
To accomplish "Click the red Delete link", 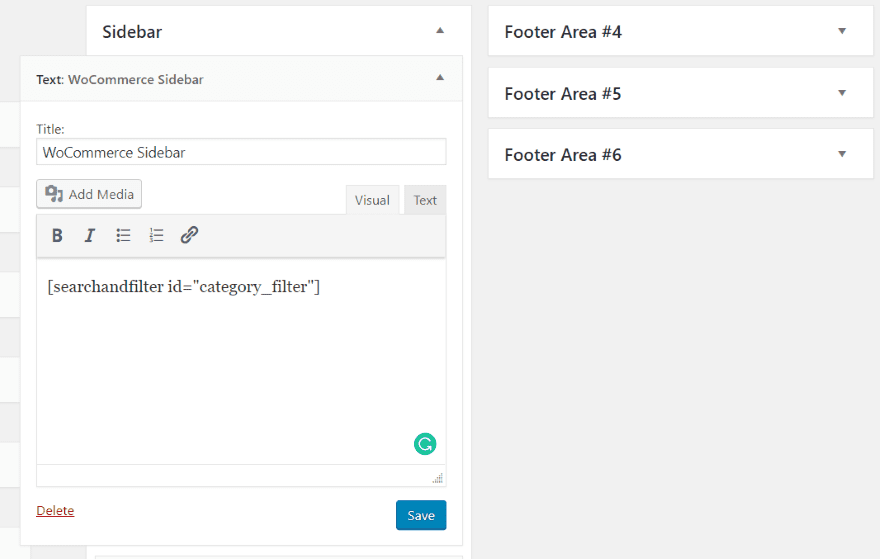I will tap(55, 511).
